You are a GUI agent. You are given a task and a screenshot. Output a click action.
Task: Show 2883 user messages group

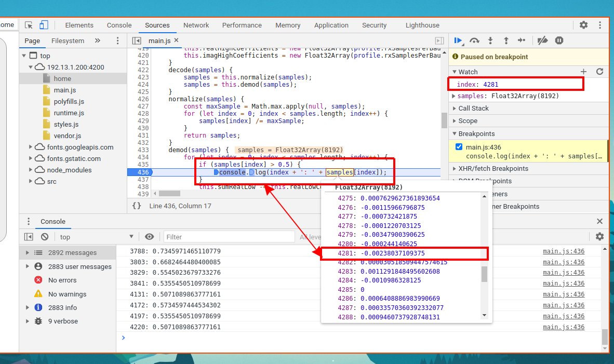[80, 266]
